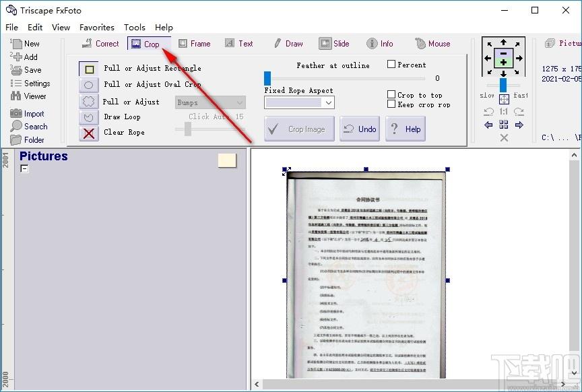Pan image diagonally down-left
This screenshot has width=582, height=392.
click(490, 71)
